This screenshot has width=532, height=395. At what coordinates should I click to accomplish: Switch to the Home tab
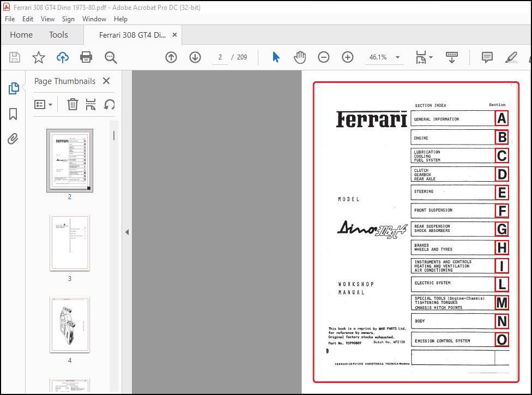click(21, 34)
